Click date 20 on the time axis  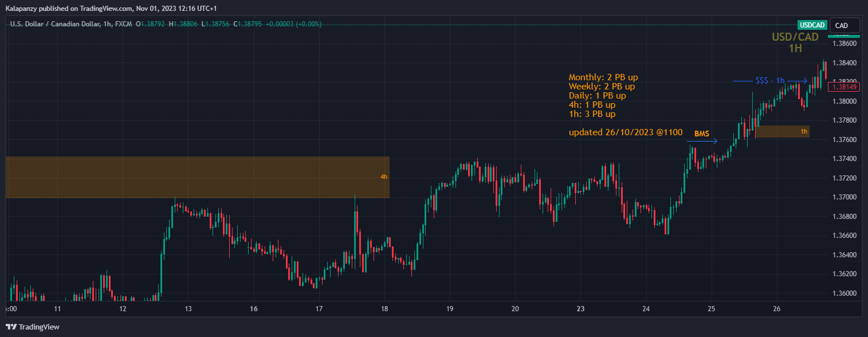point(515,309)
